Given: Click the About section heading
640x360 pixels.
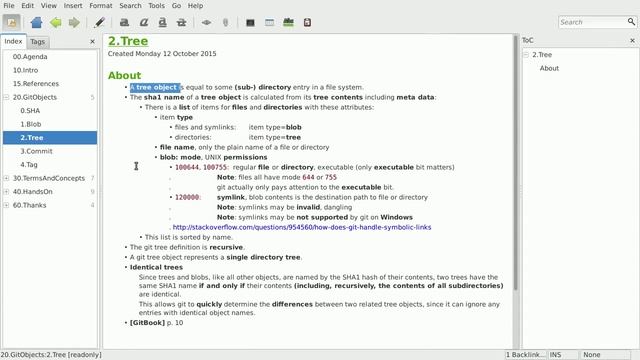Looking at the screenshot, I should click(x=124, y=76).
